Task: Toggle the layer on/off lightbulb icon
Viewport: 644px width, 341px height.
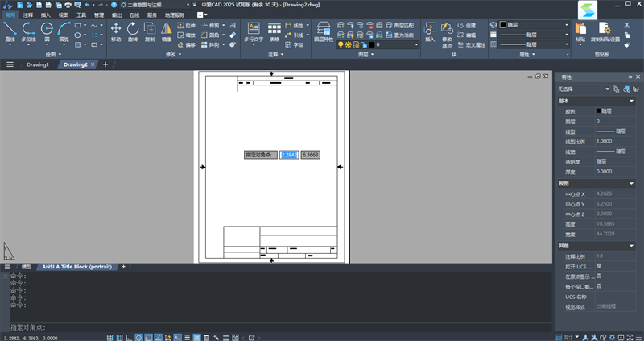Action: pos(341,45)
